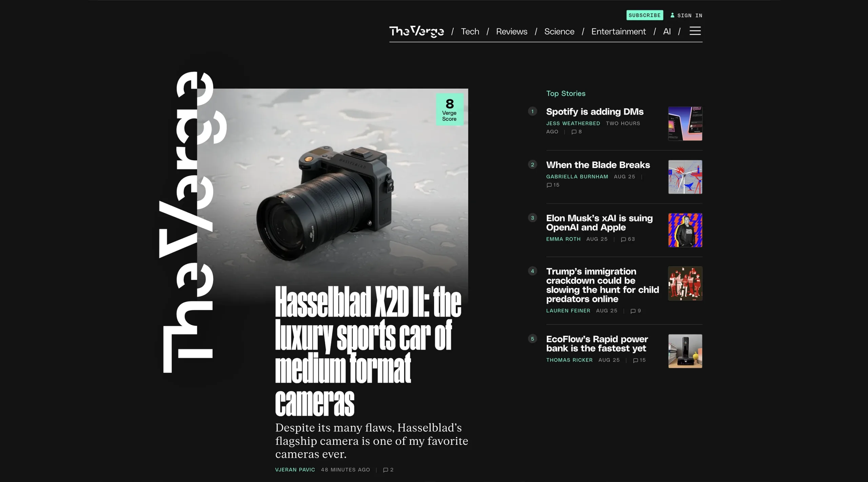The image size is (868, 482).
Task: Open the hamburger menu icon
Action: [695, 31]
